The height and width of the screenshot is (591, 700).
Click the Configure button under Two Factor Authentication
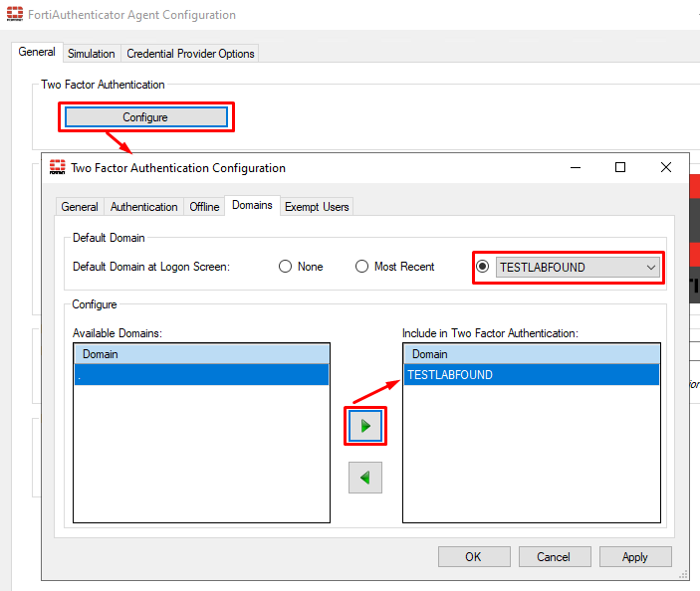coord(146,117)
